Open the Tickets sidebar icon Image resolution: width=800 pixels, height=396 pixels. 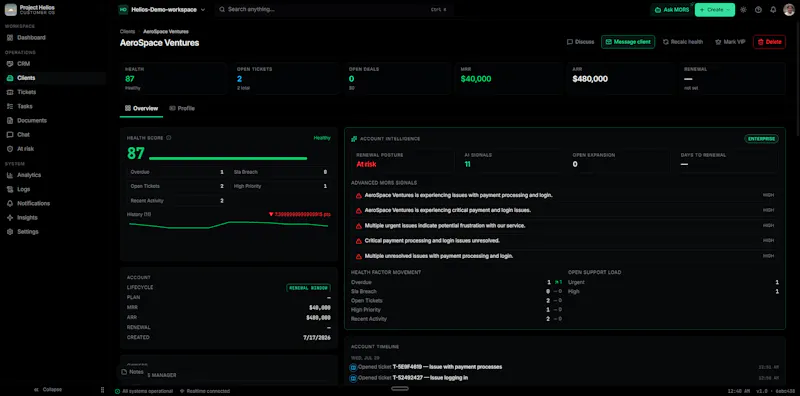point(10,92)
